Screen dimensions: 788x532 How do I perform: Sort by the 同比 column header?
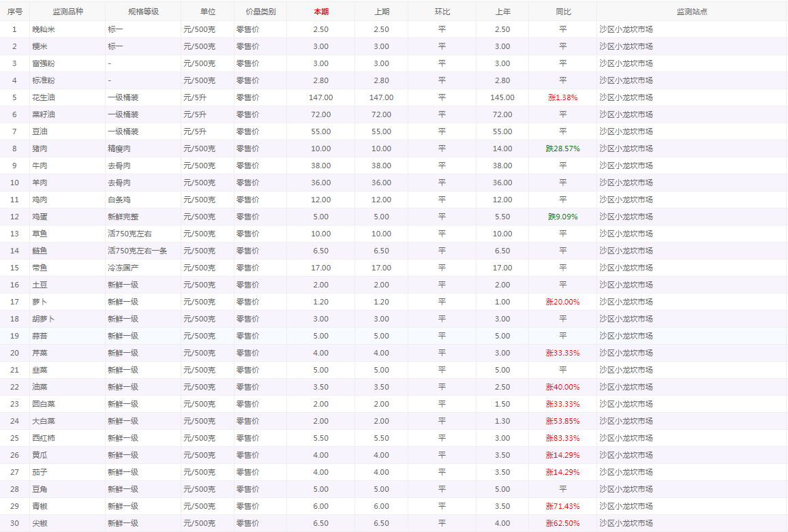point(563,12)
